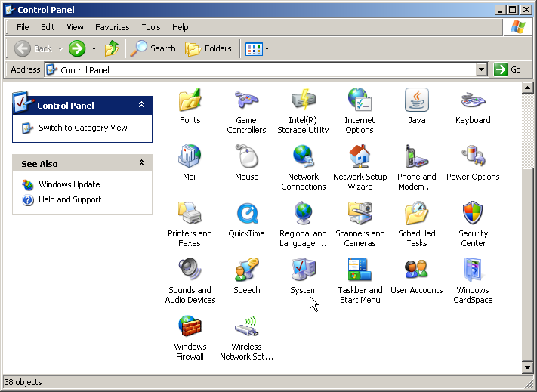Open the File menu
The image size is (537, 392).
click(x=23, y=27)
